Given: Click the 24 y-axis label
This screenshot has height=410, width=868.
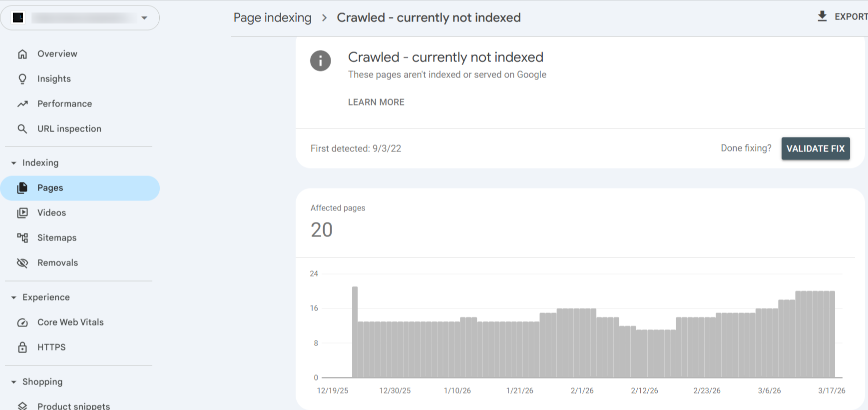Looking at the screenshot, I should [314, 273].
